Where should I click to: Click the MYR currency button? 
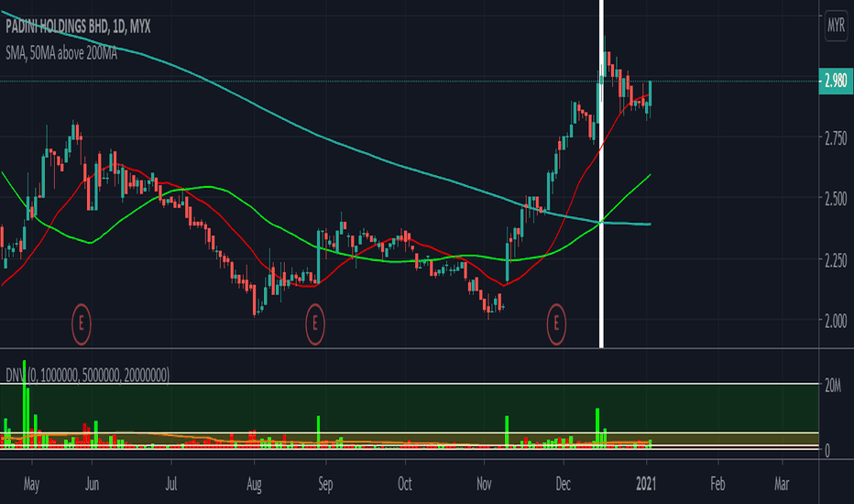[836, 25]
